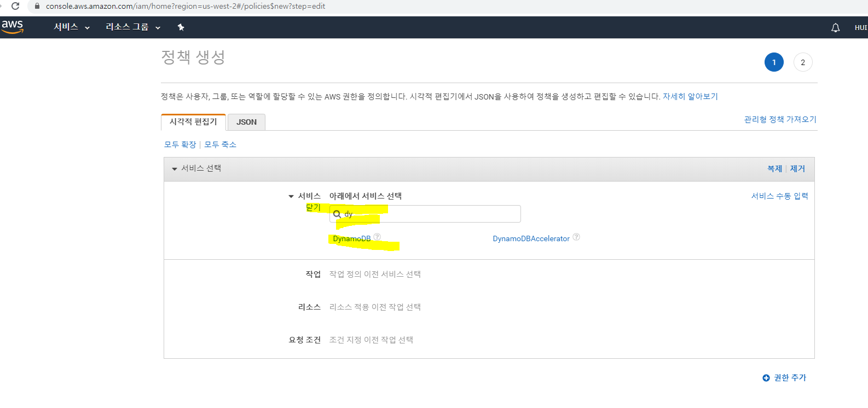
Task: Click the browser address bar URL
Action: pos(186,6)
